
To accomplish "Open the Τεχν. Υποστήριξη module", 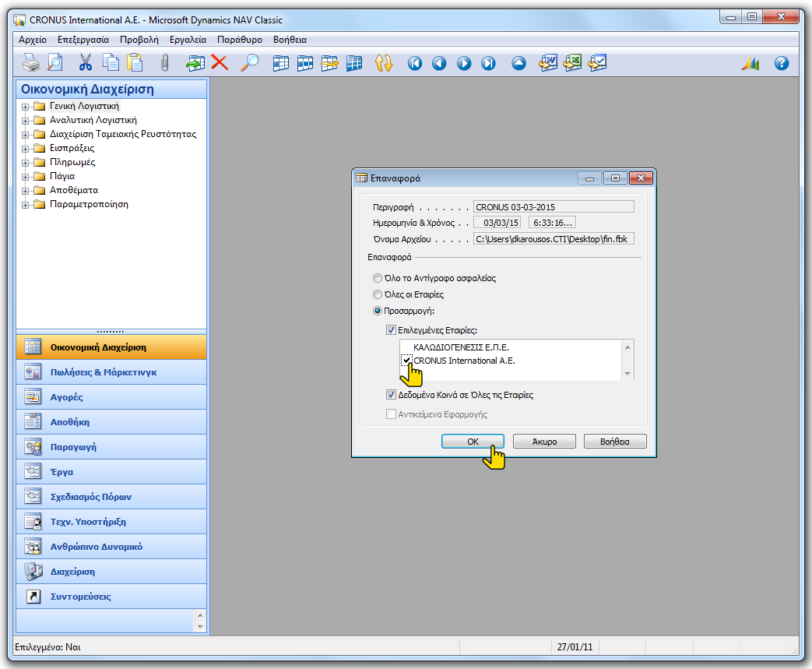I will click(111, 521).
